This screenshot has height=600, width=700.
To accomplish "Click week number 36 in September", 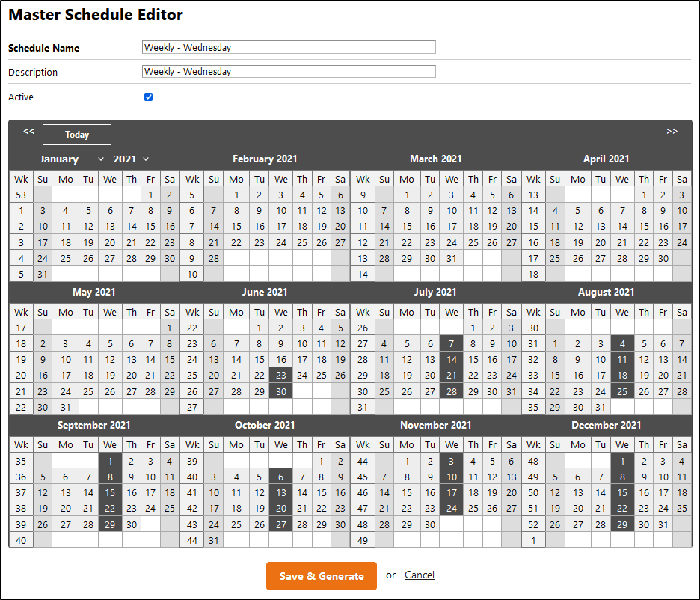I will click(21, 477).
